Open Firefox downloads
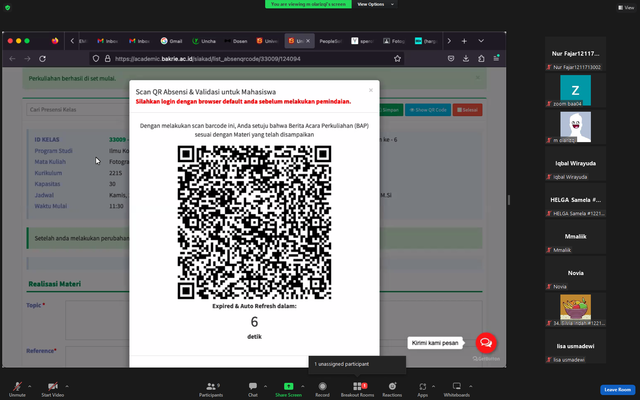 click(x=466, y=59)
